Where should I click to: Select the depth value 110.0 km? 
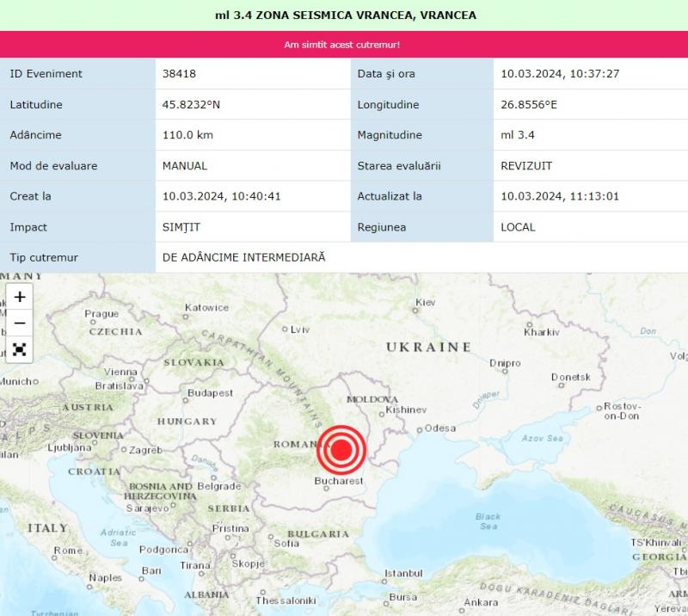coord(187,135)
